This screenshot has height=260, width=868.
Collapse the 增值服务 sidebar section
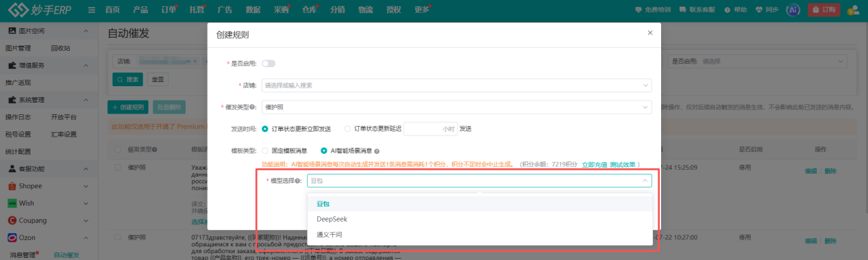tap(85, 66)
